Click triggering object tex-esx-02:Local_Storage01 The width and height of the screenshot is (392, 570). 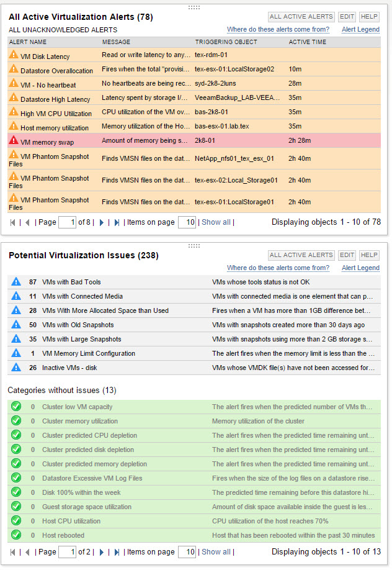tap(236, 180)
